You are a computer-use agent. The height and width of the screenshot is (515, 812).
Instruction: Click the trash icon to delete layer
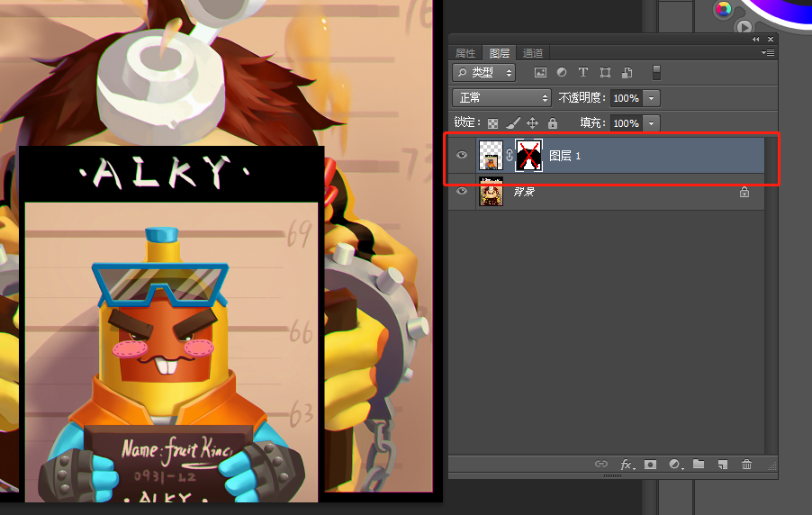(x=746, y=465)
